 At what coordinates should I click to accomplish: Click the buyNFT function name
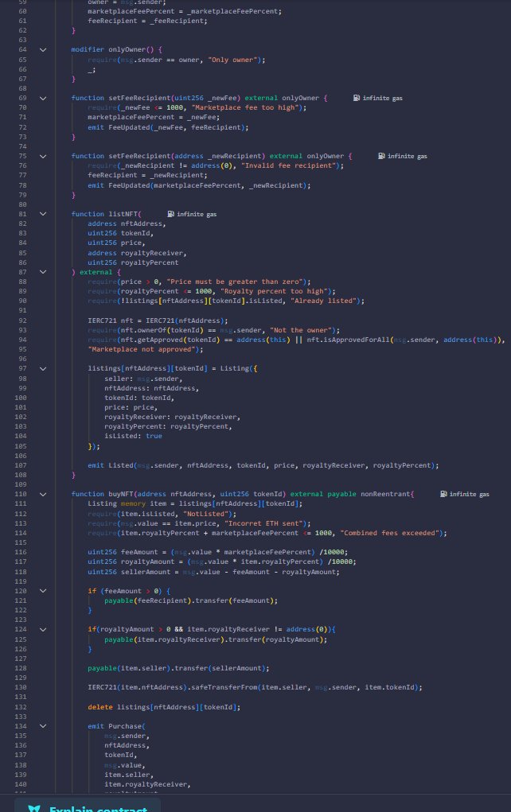[x=121, y=494]
